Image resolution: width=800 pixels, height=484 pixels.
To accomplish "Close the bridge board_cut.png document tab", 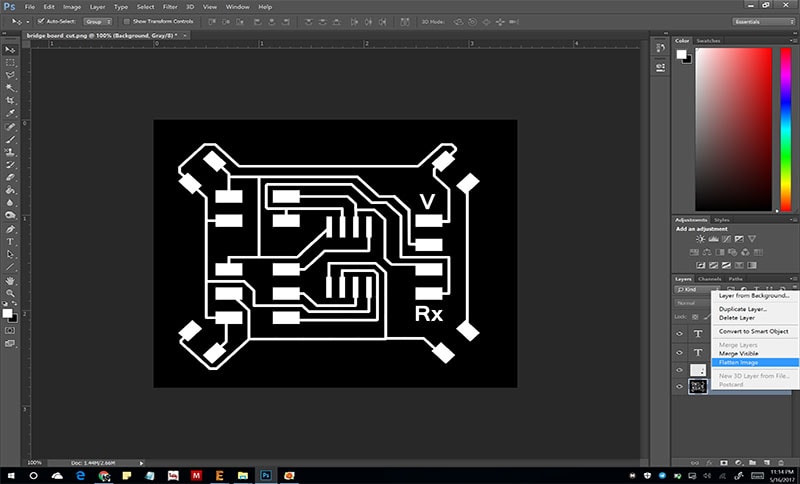I will [185, 35].
